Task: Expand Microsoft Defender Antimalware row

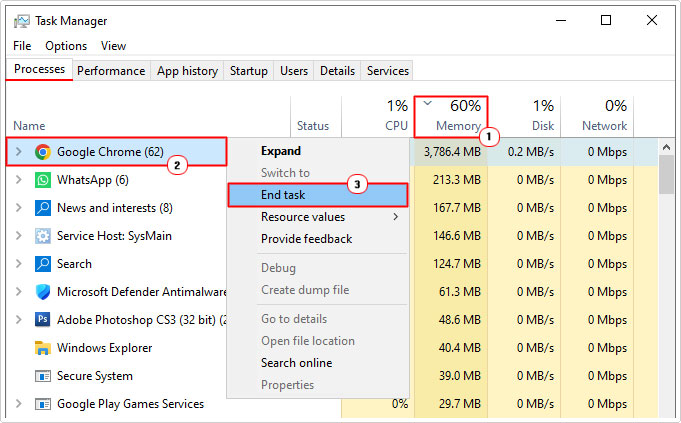Action: (x=19, y=292)
